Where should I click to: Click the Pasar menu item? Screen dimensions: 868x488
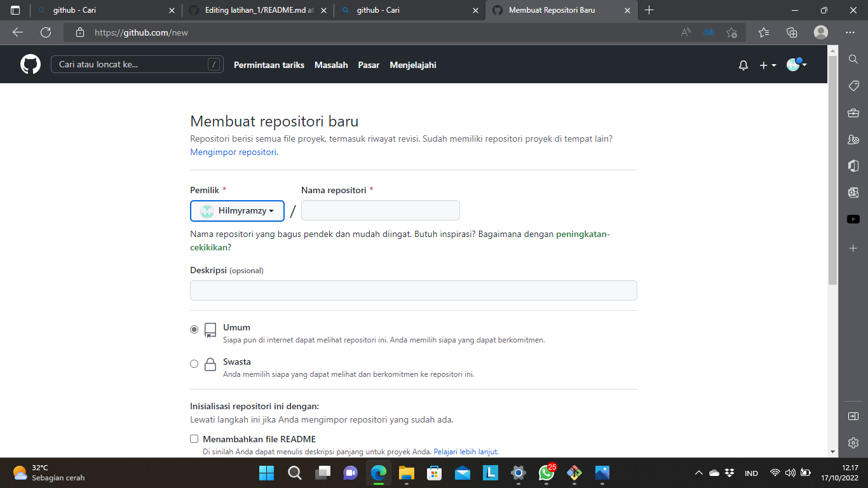(x=369, y=64)
